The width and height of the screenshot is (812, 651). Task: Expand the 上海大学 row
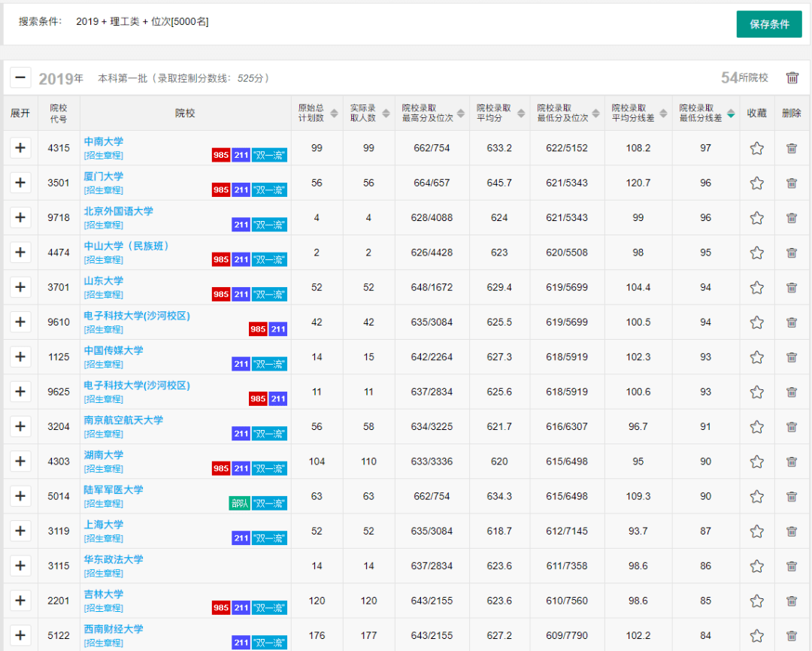point(20,531)
